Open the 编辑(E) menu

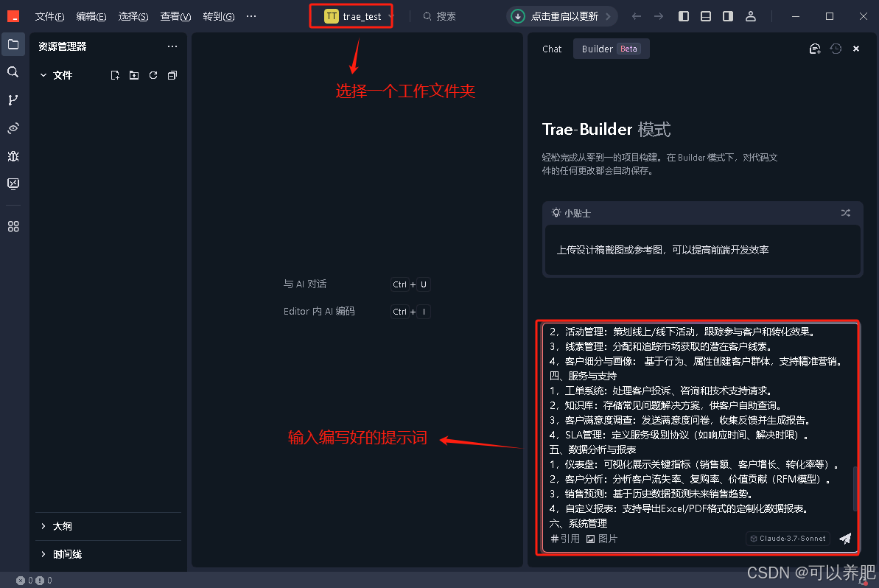tap(91, 16)
